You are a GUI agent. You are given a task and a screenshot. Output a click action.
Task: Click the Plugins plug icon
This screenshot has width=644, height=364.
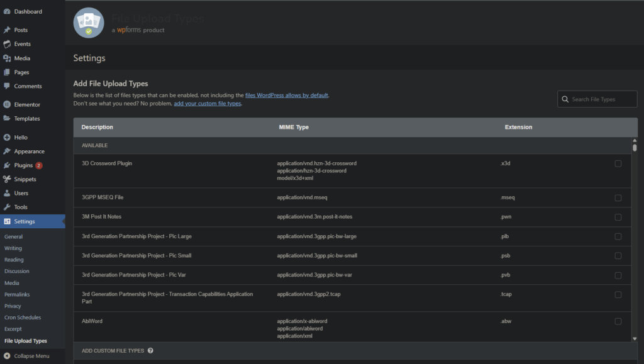point(7,165)
